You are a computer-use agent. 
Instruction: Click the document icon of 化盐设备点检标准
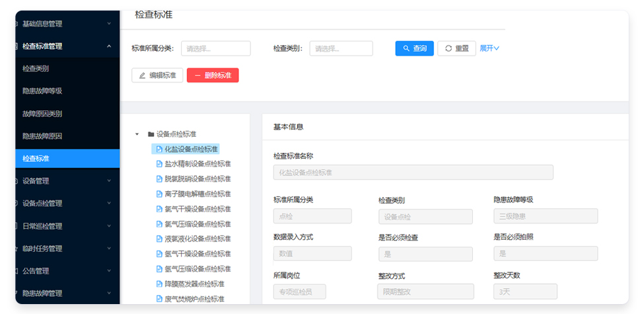click(159, 149)
